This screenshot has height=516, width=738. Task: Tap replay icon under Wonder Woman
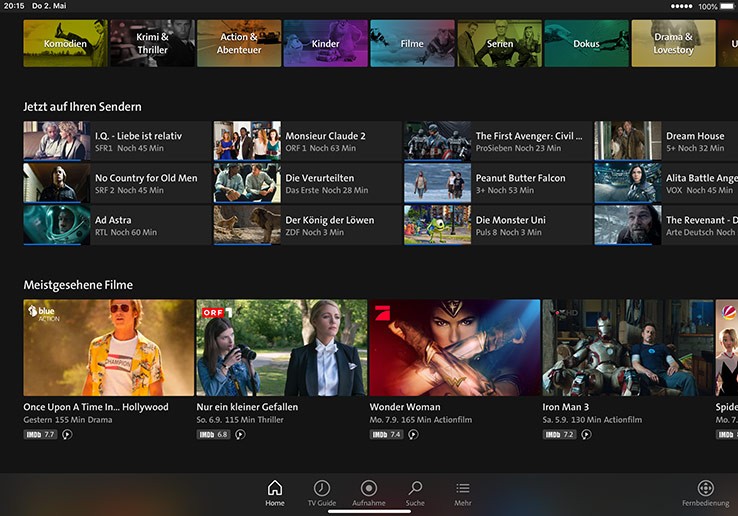[x=413, y=435]
